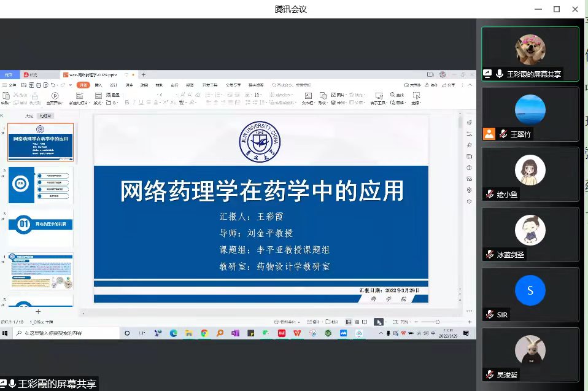This screenshot has height=391, width=588.
Task: Toggle muted microphone for SIR participant
Action: click(x=490, y=315)
